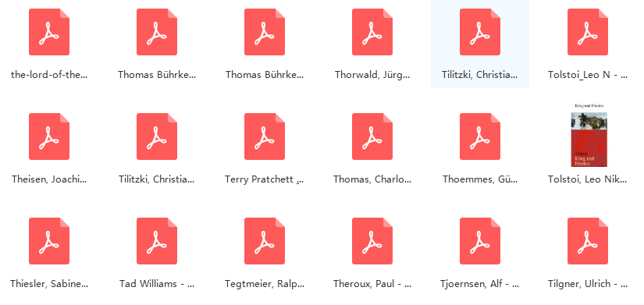The height and width of the screenshot is (305, 644).
Task: Choose the Theroux, Paul PDF icon
Action: (372, 241)
